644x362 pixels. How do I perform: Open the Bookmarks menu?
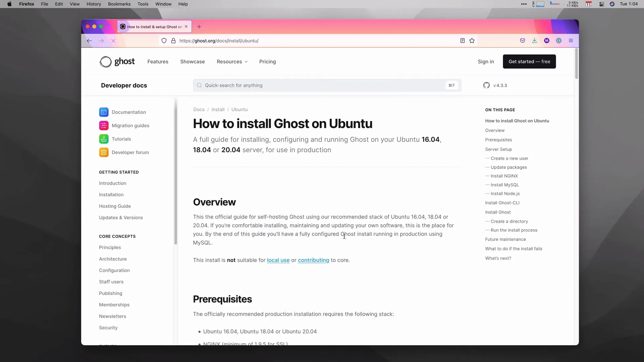119,4
